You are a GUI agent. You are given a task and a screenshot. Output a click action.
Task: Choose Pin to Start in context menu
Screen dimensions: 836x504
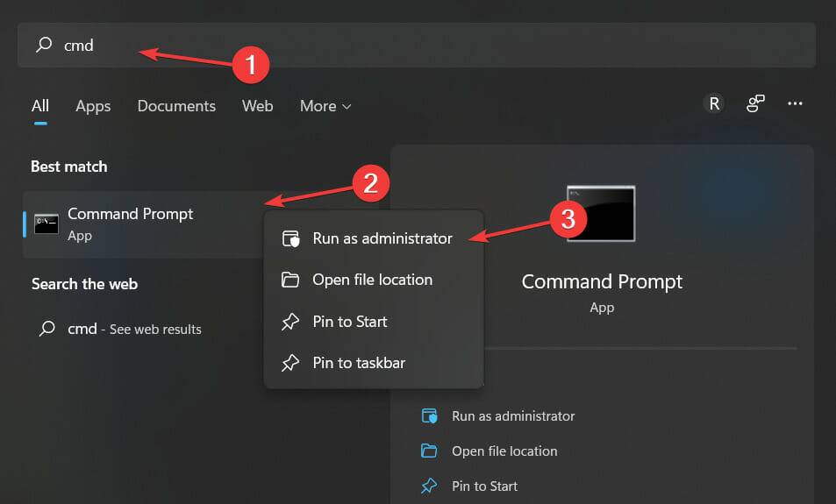(374, 322)
